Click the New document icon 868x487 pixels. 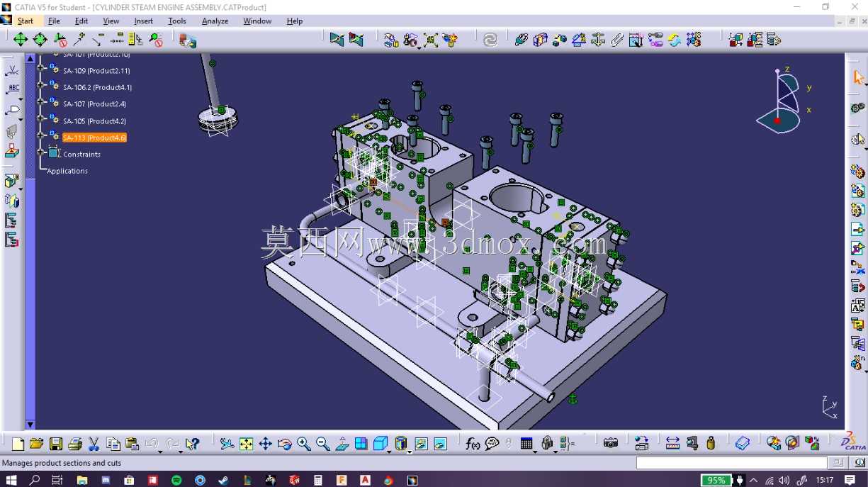(18, 444)
